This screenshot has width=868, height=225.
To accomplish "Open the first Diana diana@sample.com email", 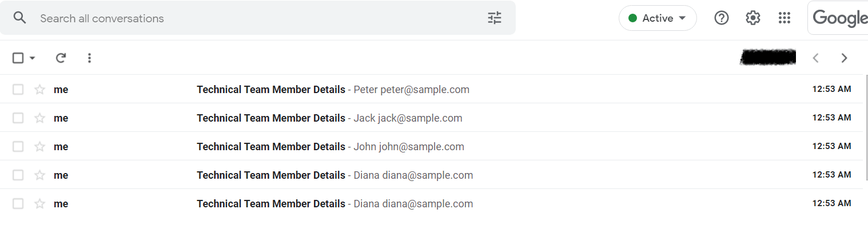I will tap(432, 175).
